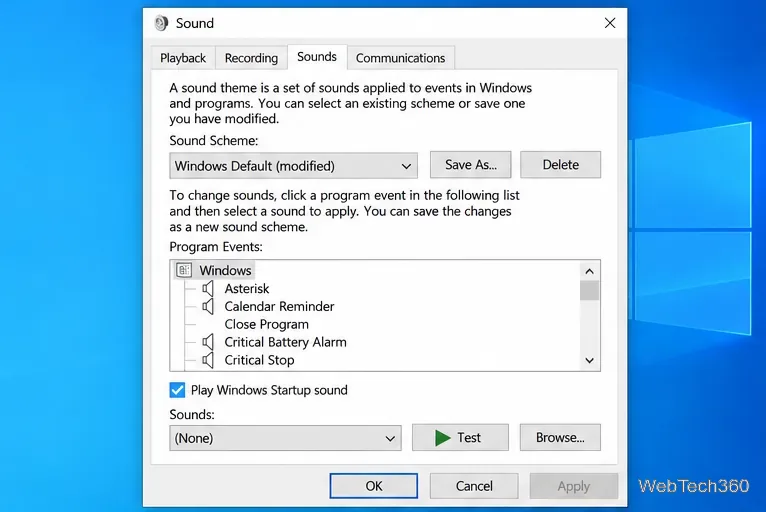Select the Sounds tab
Image resolution: width=766 pixels, height=512 pixels.
click(x=317, y=57)
